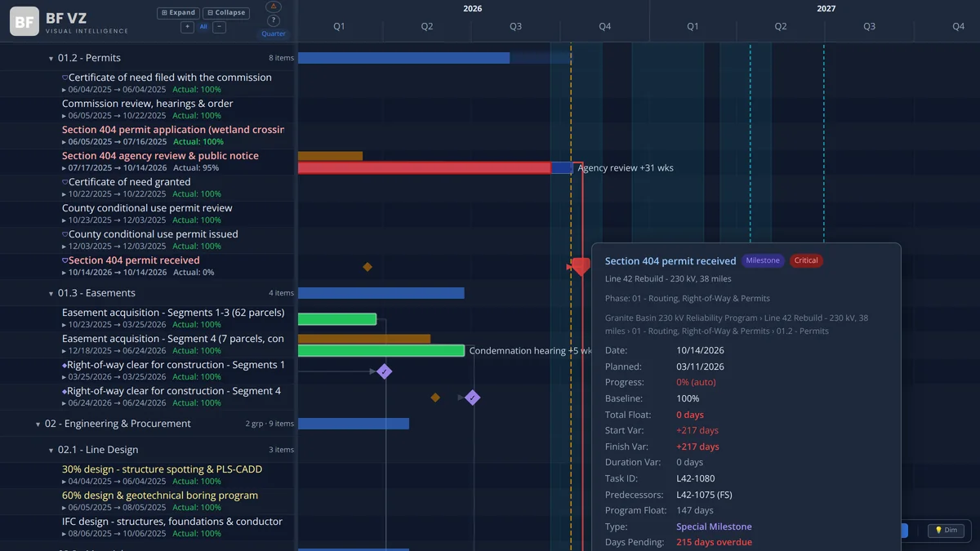
Task: Click milestone icon beside Certificate of need filed
Action: pyautogui.click(x=65, y=78)
